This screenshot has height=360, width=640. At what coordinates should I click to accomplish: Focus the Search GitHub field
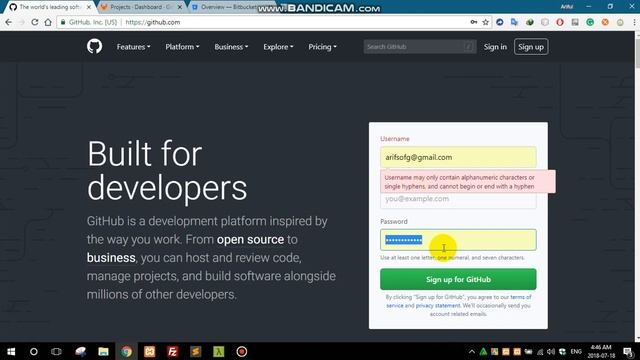[420, 47]
